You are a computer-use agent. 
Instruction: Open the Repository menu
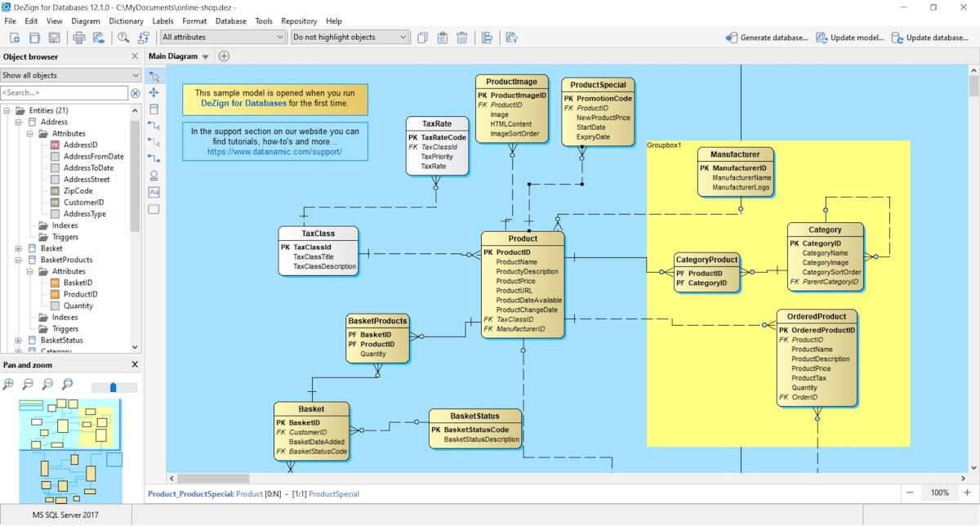click(x=299, y=21)
